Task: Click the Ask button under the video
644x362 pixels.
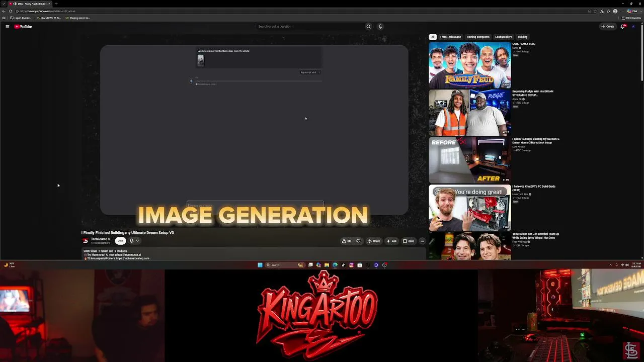Action: pos(391,241)
